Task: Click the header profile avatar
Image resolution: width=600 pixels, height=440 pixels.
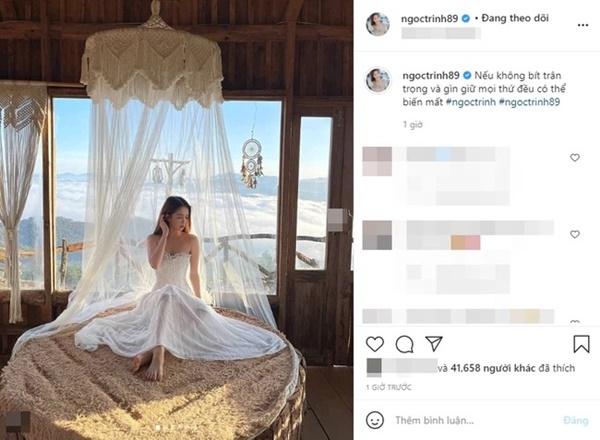Action: click(378, 24)
